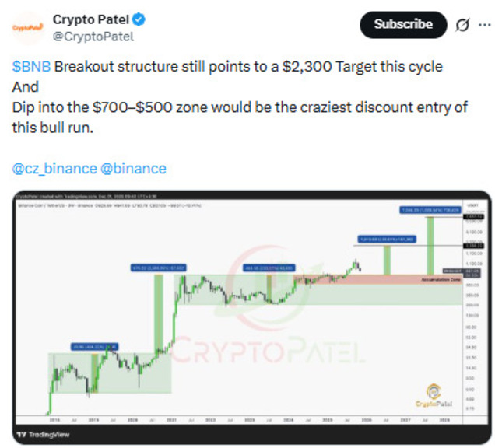495x448 pixels.
Task: Click the Grok slash-circle icon
Action: click(461, 25)
